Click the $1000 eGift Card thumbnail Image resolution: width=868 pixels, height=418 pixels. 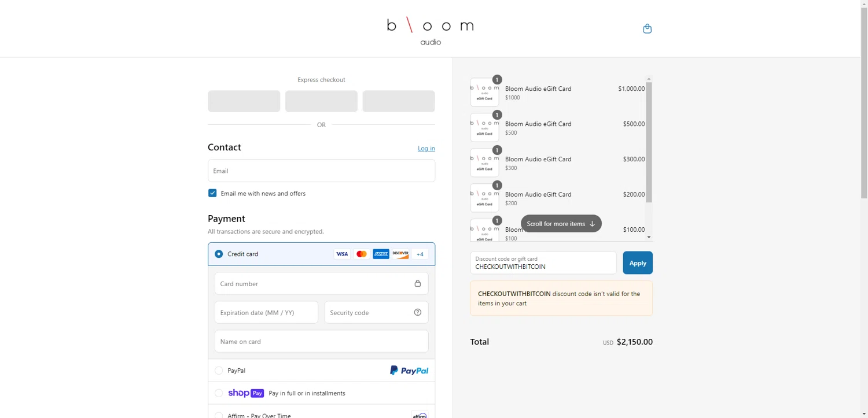pyautogui.click(x=484, y=93)
